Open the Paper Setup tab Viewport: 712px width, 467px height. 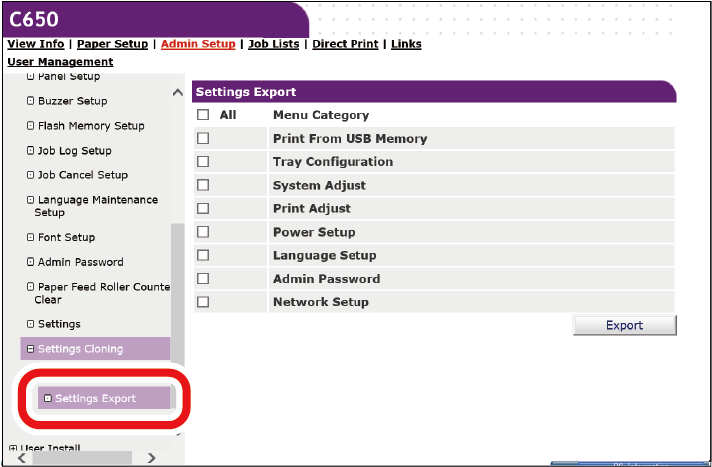coord(112,44)
